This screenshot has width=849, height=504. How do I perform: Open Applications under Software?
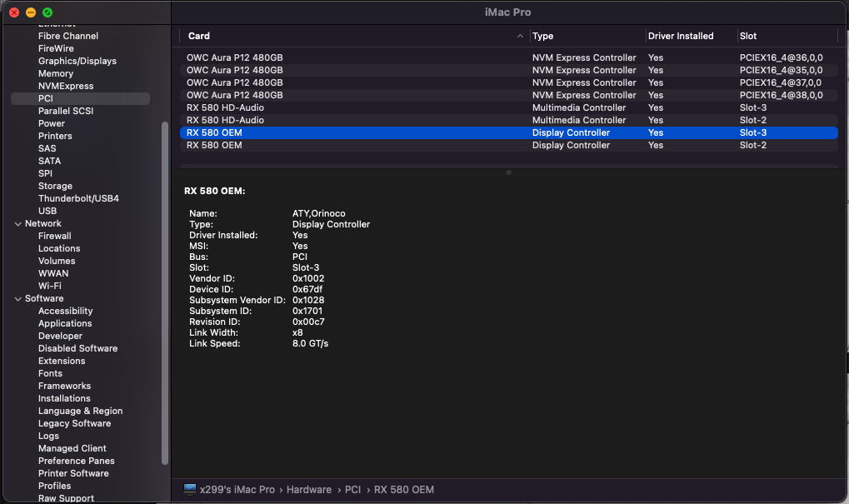tap(65, 323)
